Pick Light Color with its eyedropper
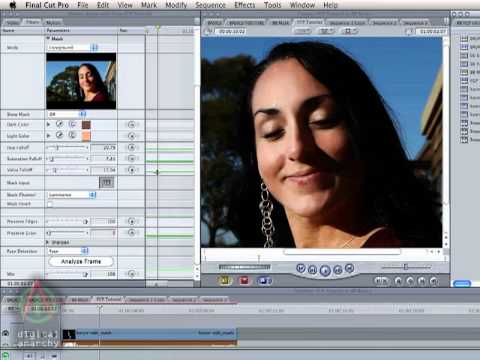Screen dimensions: 480x360 pyautogui.click(x=59, y=135)
